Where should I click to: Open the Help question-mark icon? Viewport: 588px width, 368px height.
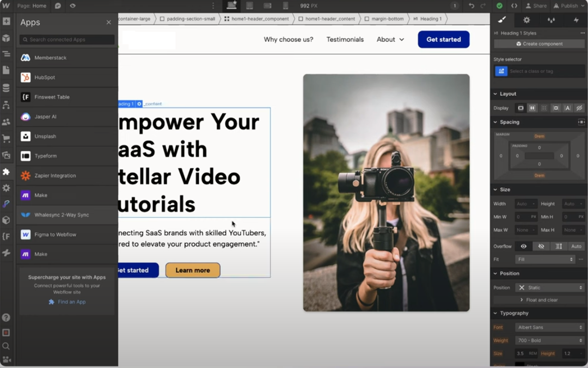pos(6,318)
